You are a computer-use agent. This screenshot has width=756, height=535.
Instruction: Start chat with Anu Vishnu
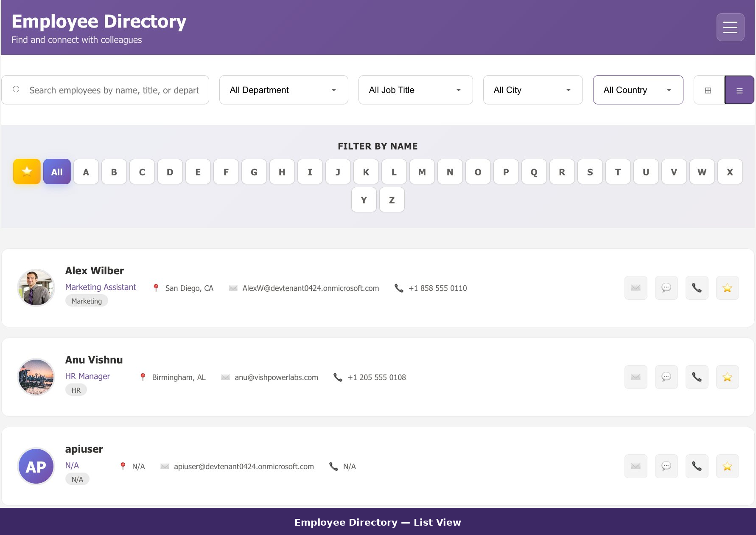tap(666, 377)
